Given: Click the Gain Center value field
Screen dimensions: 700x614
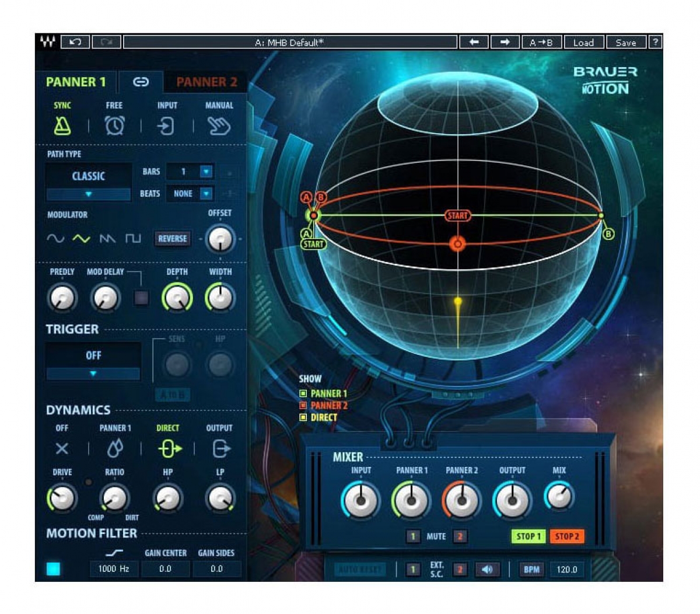Looking at the screenshot, I should (x=166, y=568).
